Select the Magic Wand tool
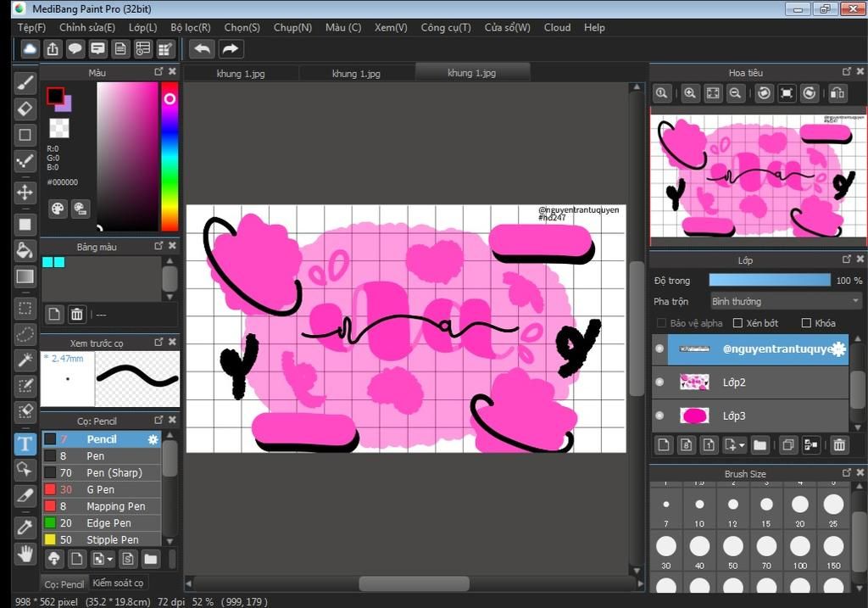 coord(25,360)
